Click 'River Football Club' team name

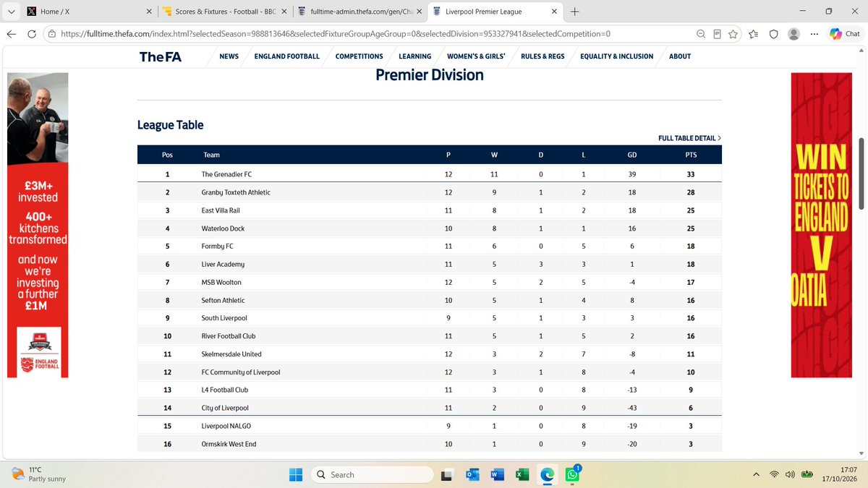pos(229,336)
